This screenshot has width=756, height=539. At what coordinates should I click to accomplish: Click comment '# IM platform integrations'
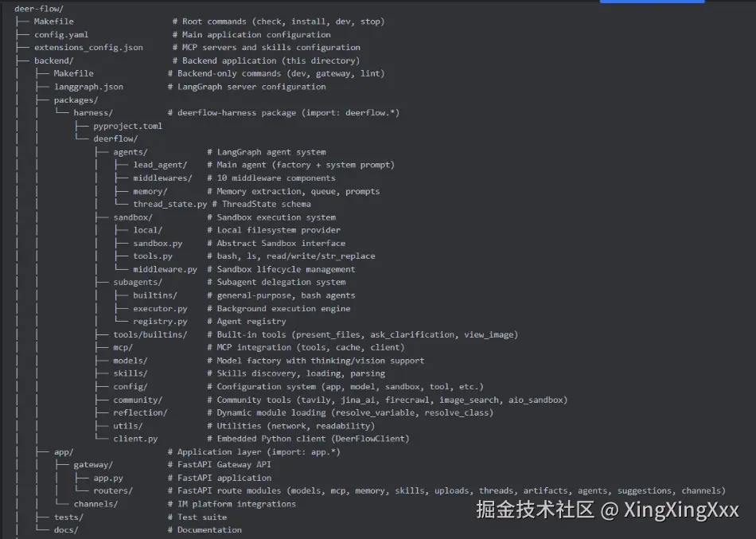(x=232, y=504)
